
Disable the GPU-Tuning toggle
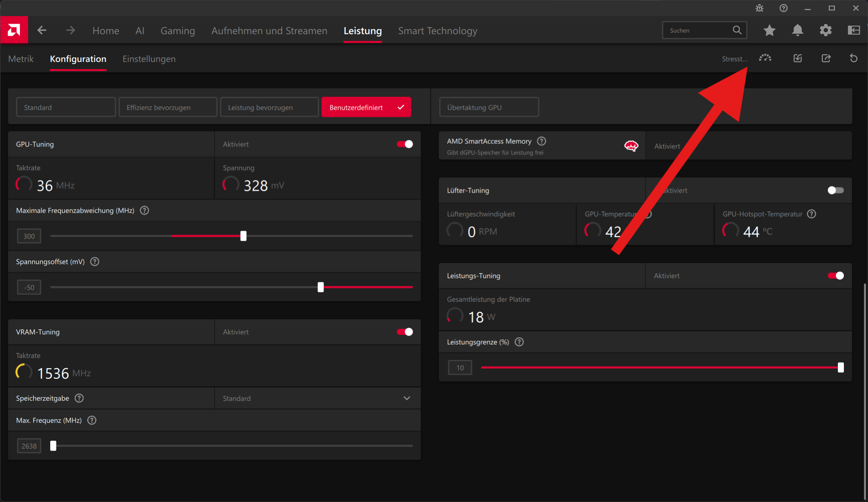(405, 144)
